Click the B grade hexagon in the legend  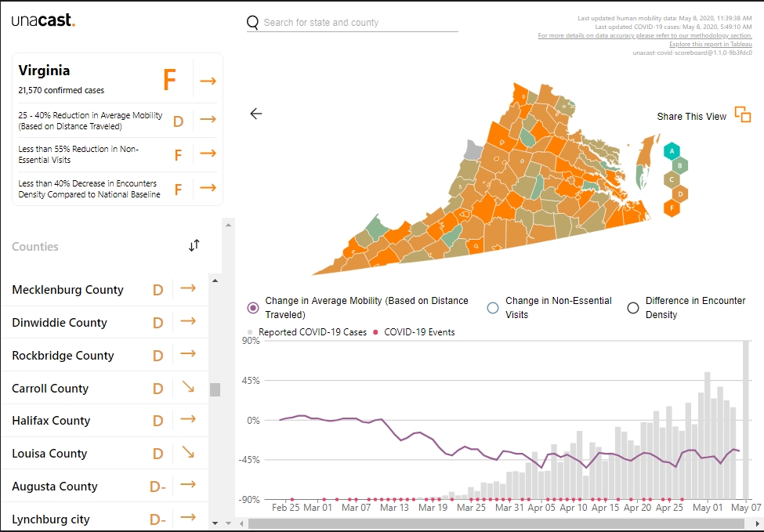click(x=679, y=165)
